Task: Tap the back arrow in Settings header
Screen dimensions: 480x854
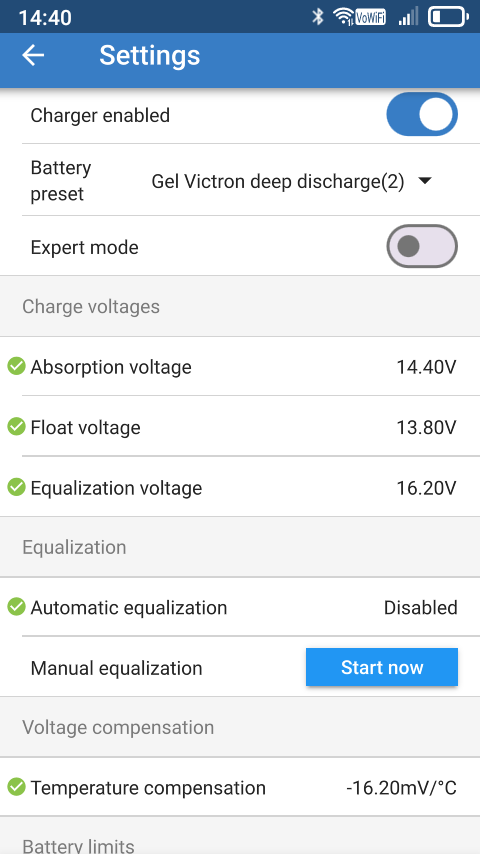Action: (x=33, y=56)
